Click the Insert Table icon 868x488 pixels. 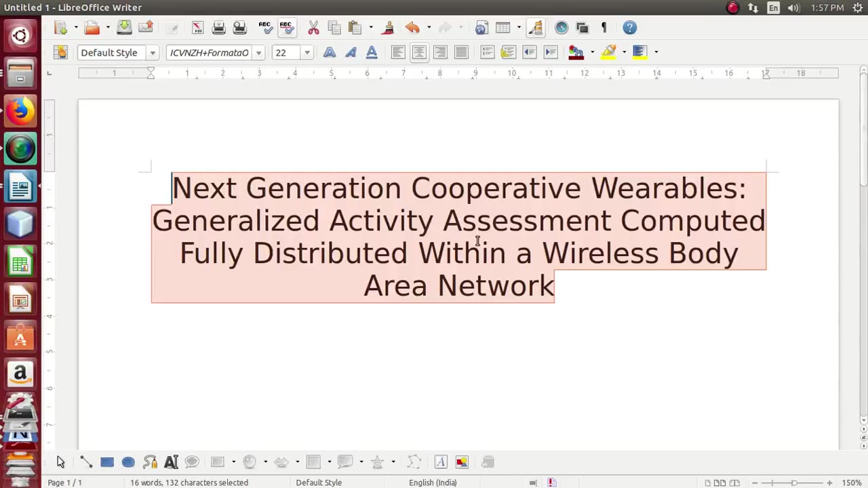502,28
